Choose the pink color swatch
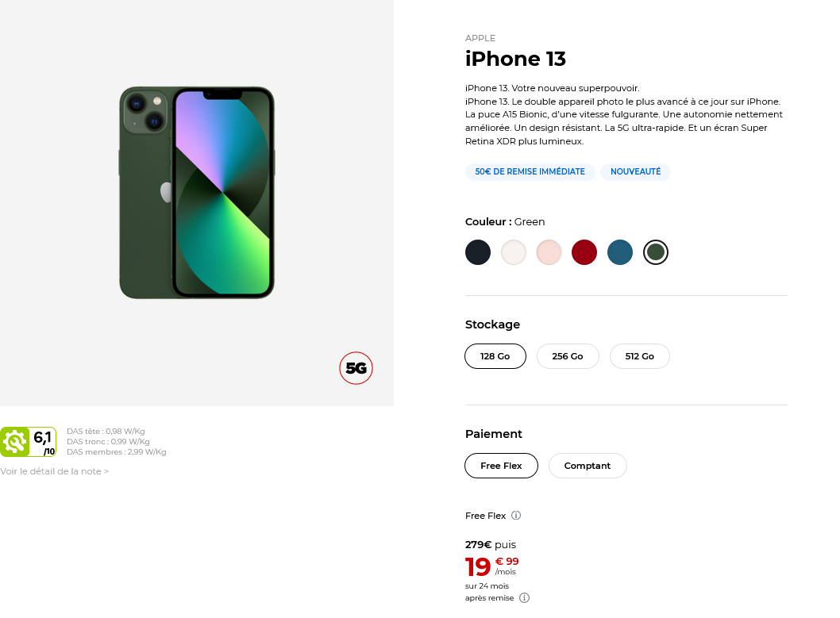840x618 pixels. (x=549, y=252)
